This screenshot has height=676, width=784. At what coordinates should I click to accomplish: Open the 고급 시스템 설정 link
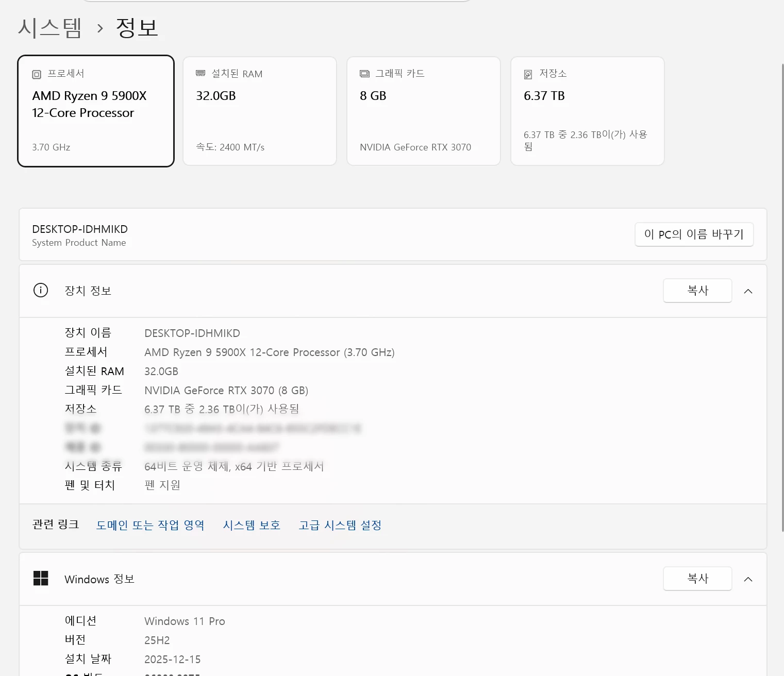click(340, 525)
